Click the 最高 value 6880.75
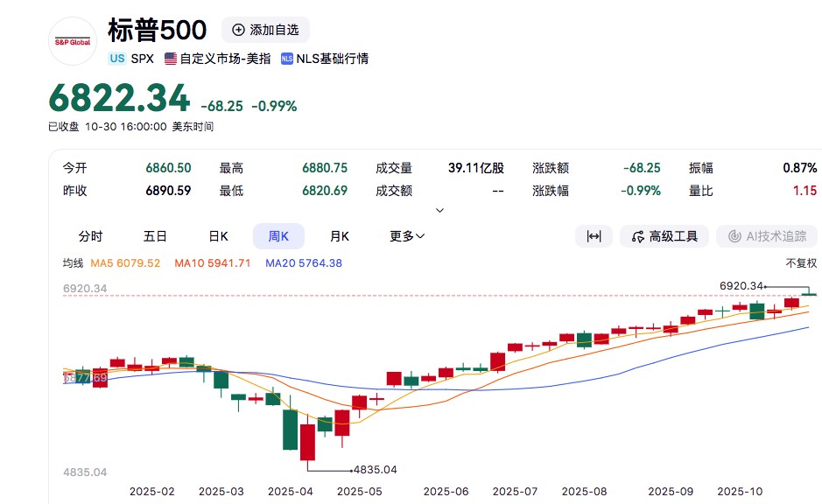The image size is (822, 504). click(325, 168)
